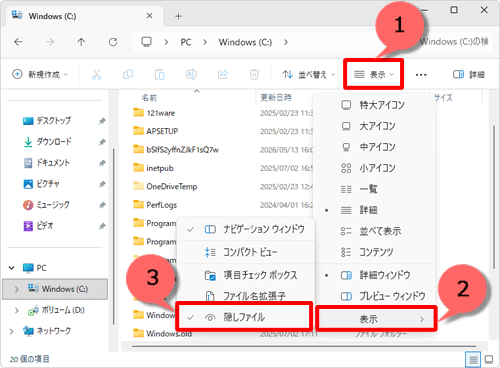Click the Rename icon in the toolbar

click(x=191, y=74)
